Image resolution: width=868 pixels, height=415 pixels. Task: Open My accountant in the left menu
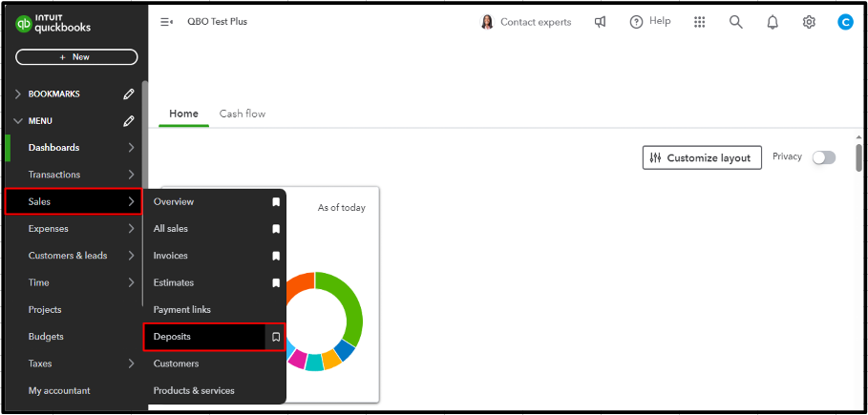(59, 390)
